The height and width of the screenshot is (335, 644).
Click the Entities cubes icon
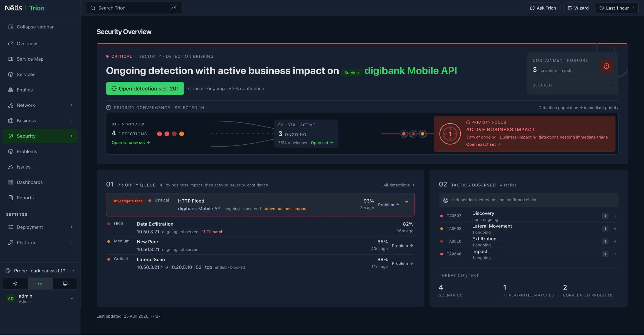pyautogui.click(x=11, y=90)
